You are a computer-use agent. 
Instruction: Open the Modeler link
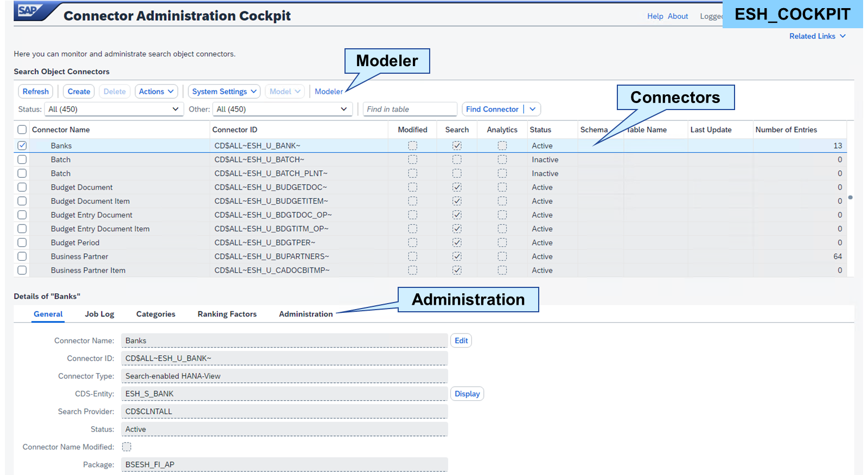329,92
